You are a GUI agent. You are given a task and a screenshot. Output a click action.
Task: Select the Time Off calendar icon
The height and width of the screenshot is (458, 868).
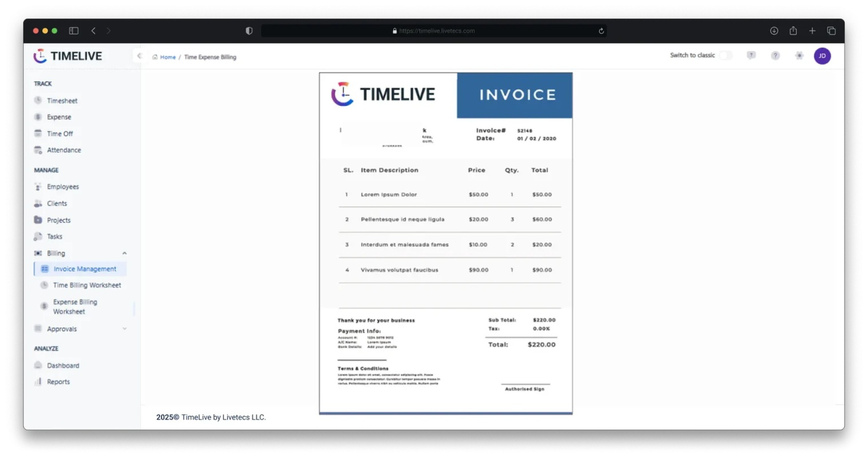tap(38, 133)
